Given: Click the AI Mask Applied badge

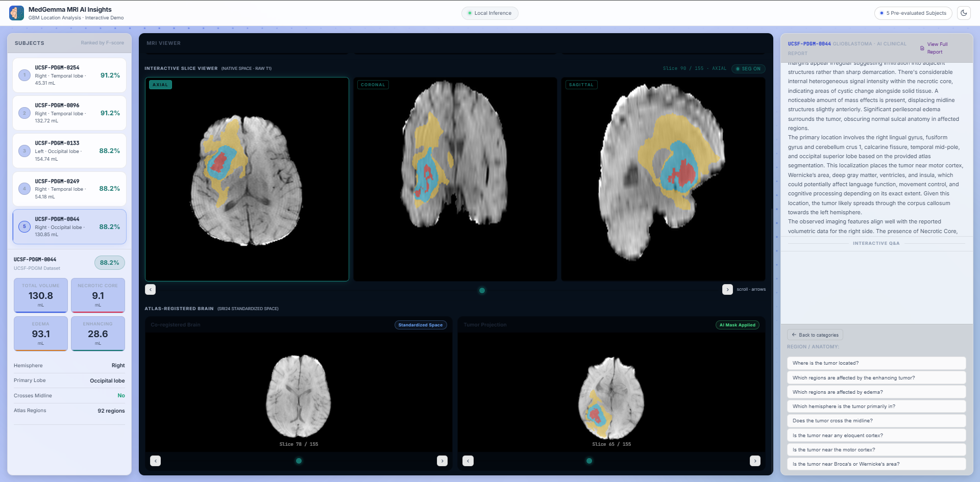Looking at the screenshot, I should [737, 324].
